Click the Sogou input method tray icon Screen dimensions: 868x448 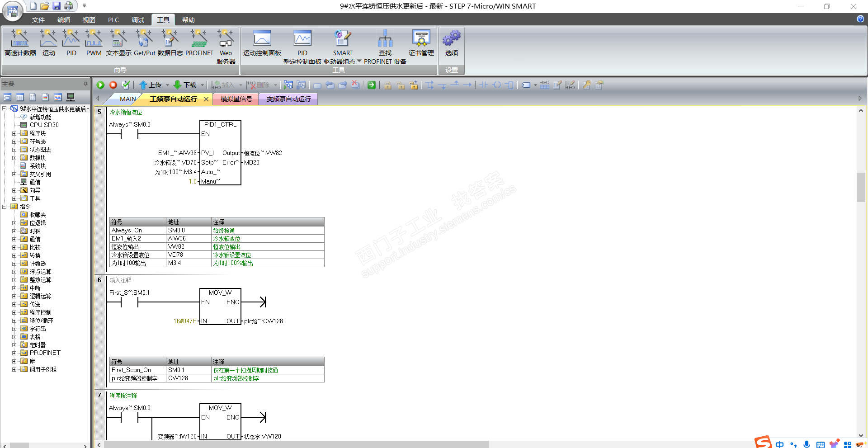click(763, 442)
